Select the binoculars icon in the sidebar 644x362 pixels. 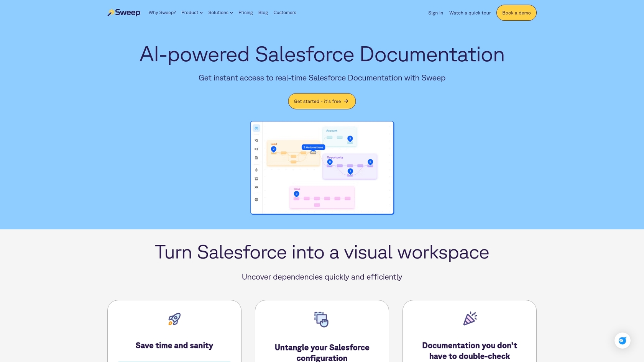point(256,128)
